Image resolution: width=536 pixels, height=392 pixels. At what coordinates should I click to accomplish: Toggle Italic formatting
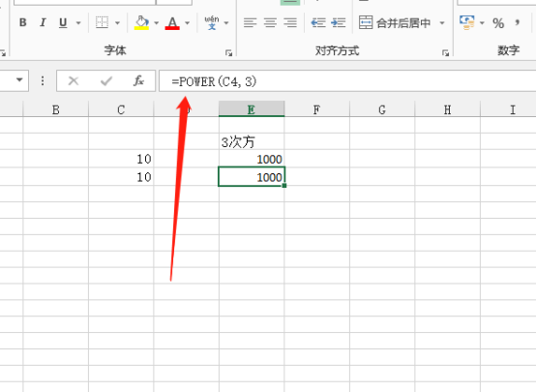coord(43,22)
